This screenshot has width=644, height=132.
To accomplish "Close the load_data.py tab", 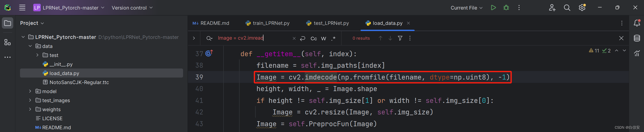I will [408, 23].
